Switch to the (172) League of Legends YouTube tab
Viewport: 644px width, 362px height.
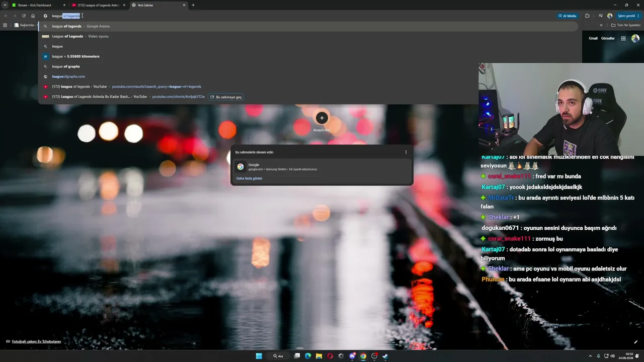pos(99,5)
